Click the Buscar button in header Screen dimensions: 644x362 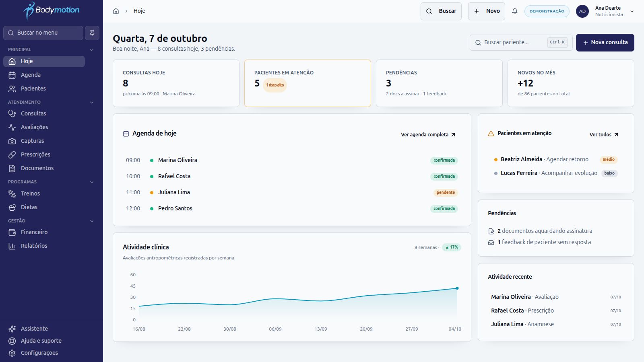point(441,11)
